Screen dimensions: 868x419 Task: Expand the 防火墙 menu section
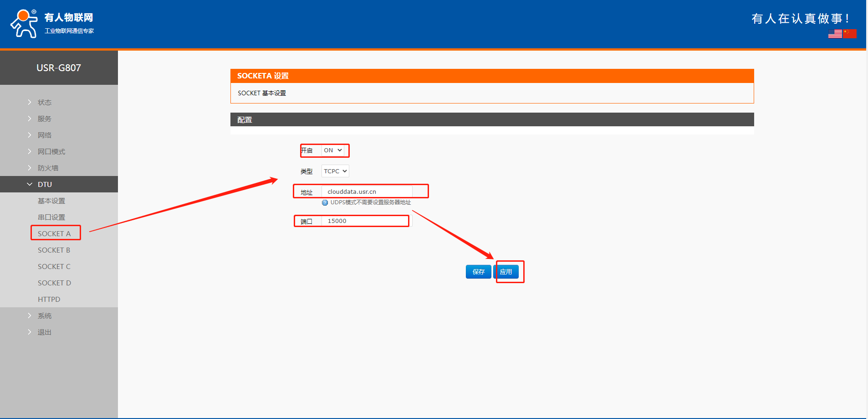48,168
